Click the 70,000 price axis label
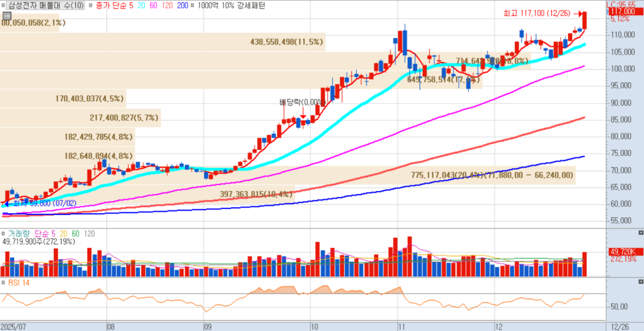The width and height of the screenshot is (644, 331). click(622, 170)
